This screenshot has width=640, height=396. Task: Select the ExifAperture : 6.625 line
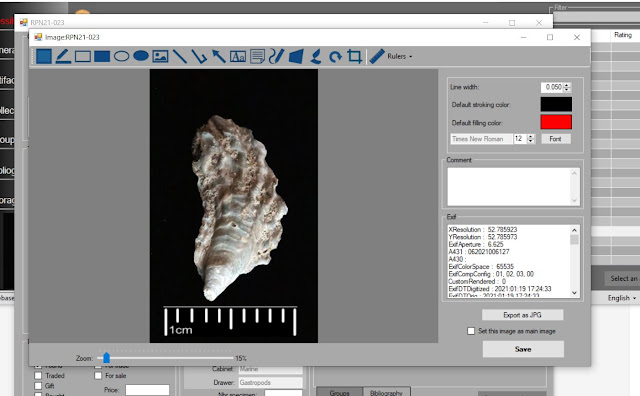(476, 244)
